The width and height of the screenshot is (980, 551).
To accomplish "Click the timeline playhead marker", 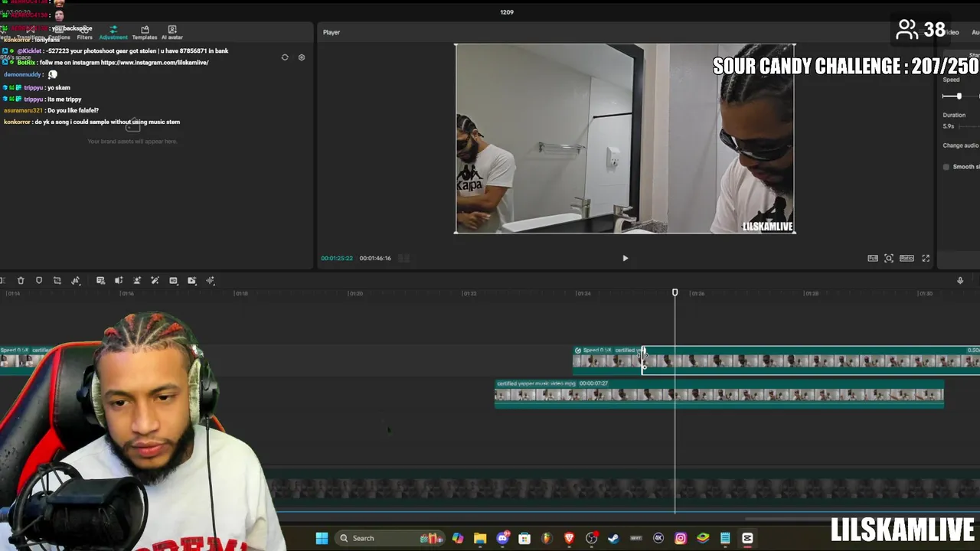I will pos(675,293).
